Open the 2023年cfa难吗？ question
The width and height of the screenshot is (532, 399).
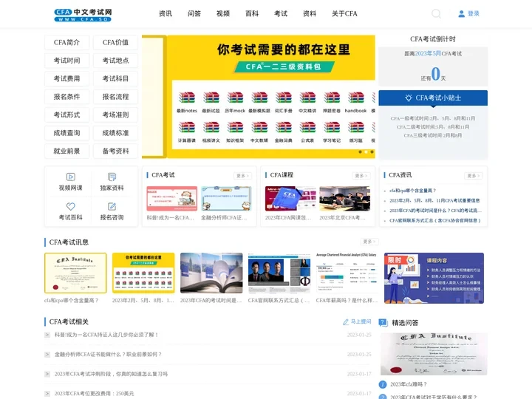point(408,384)
